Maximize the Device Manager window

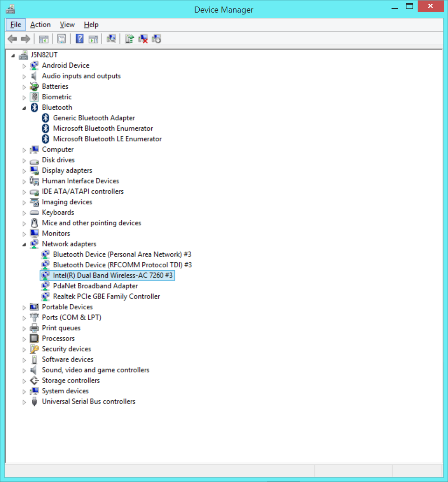pyautogui.click(x=410, y=7)
